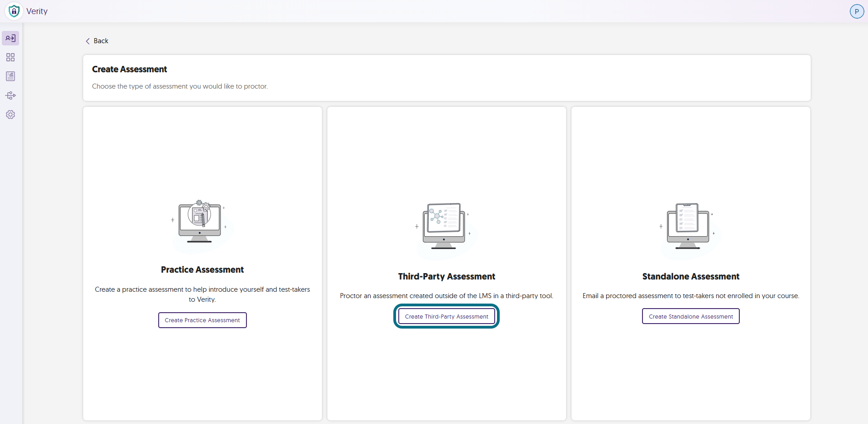Screen dimensions: 868x424
Task: Click 'Proctor an assessment created outside' description
Action: (x=447, y=296)
